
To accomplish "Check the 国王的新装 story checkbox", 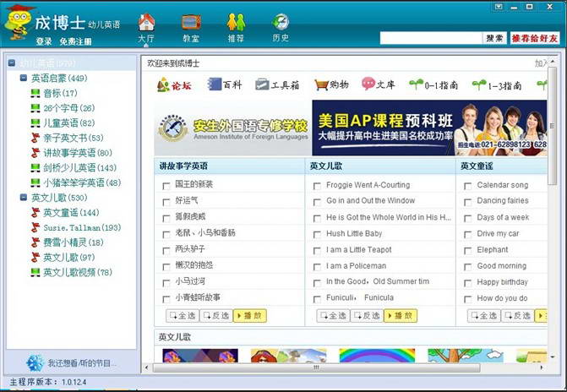I will point(166,185).
